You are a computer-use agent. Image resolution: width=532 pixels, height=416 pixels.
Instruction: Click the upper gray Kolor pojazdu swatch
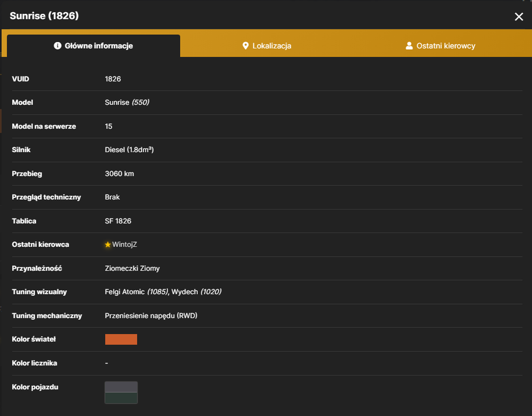click(x=121, y=387)
